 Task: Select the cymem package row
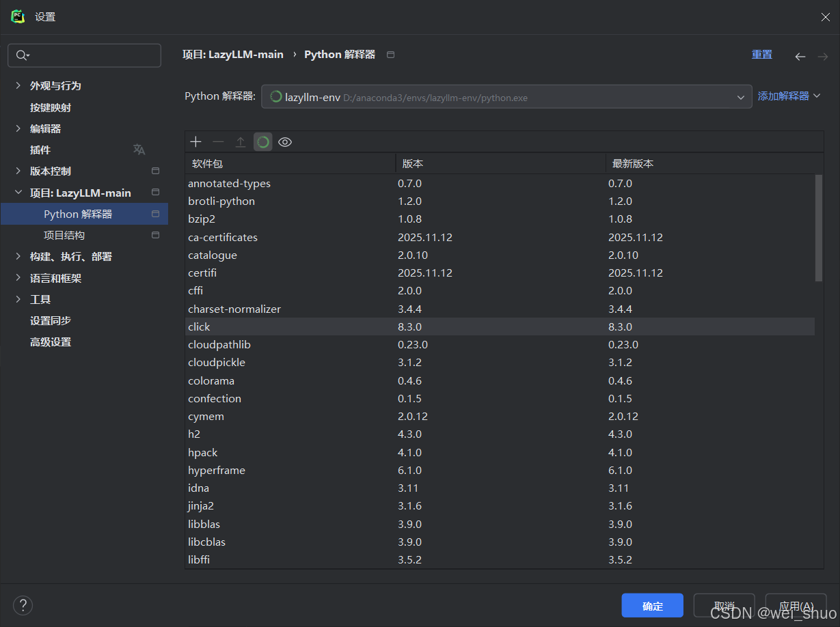point(500,416)
